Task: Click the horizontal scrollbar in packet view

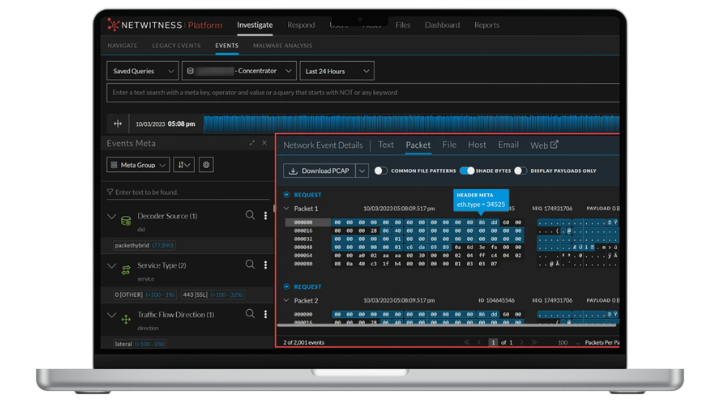Action: click(446, 325)
